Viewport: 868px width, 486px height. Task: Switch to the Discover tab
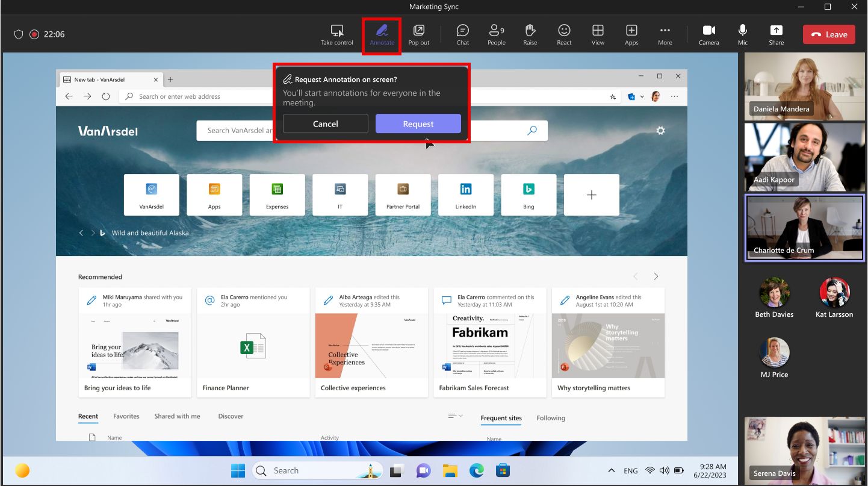click(x=231, y=416)
